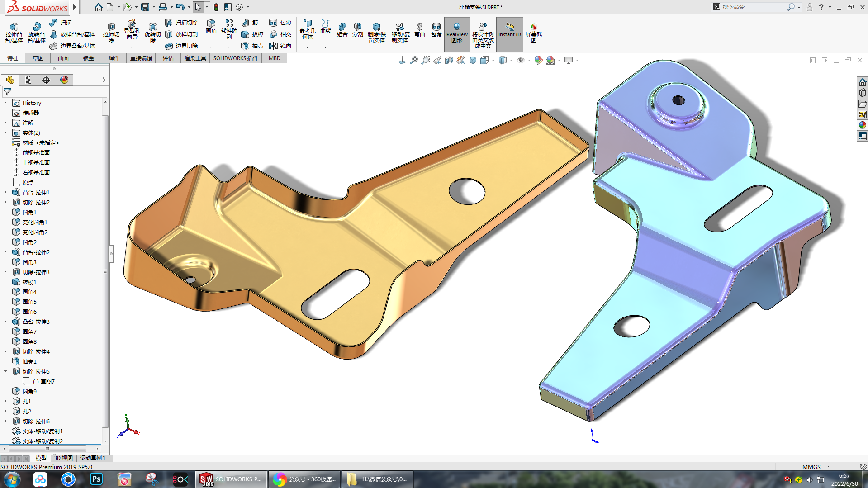Select Move/Copy Bodies (移动/复制实体) tool

400,33
